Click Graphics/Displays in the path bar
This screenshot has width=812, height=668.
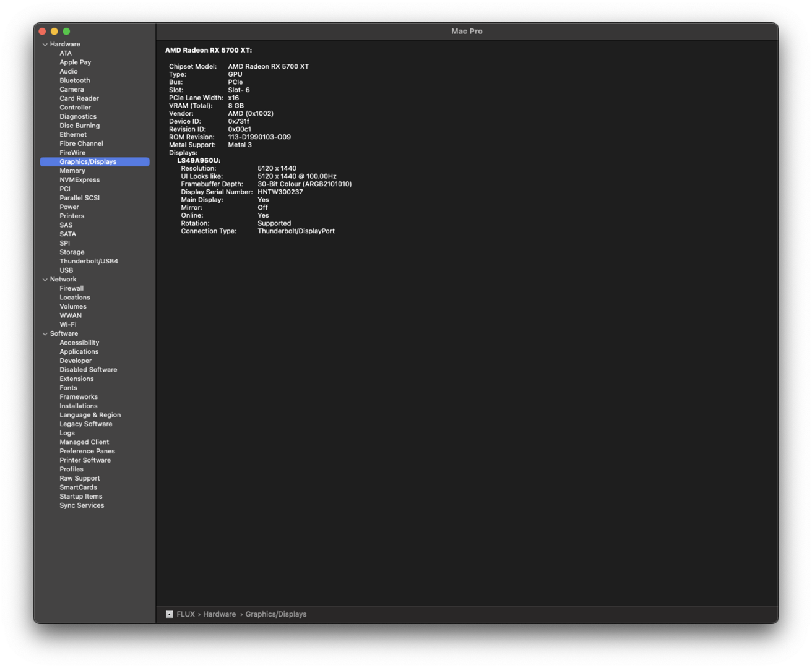coord(276,614)
